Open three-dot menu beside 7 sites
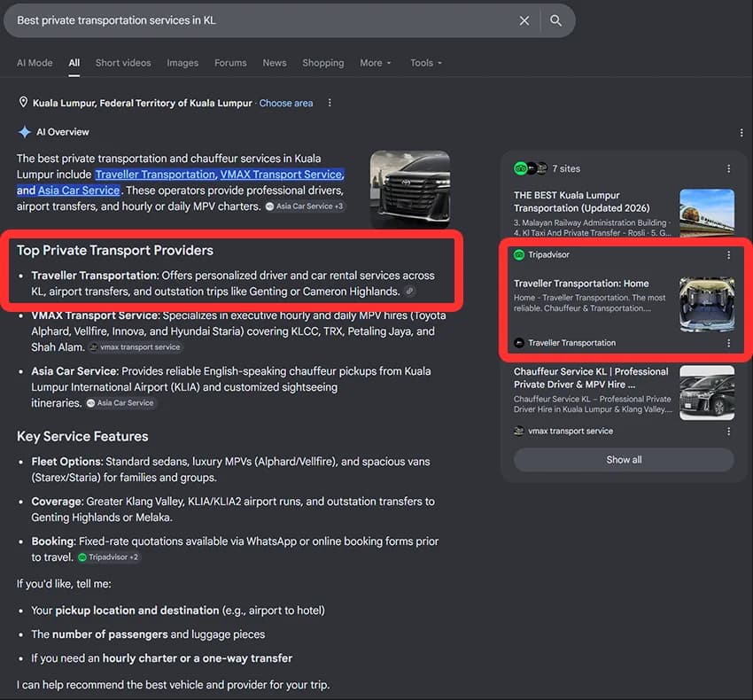Image resolution: width=753 pixels, height=700 pixels. tap(728, 168)
